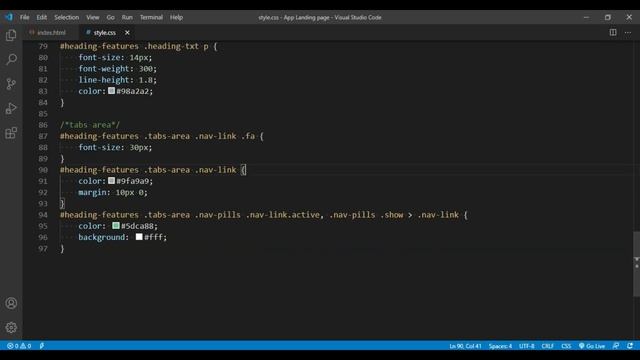Switch to the index.html tab
The height and width of the screenshot is (360, 640).
pyautogui.click(x=51, y=33)
